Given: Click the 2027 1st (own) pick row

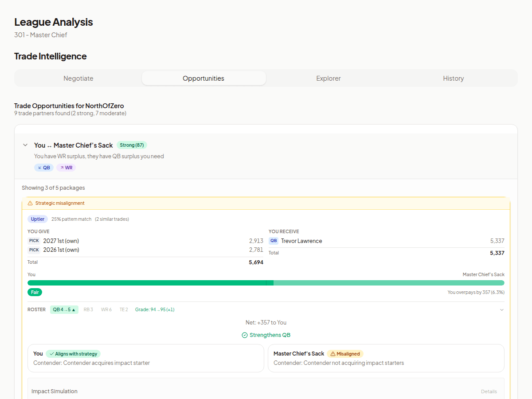Looking at the screenshot, I should coord(61,241).
